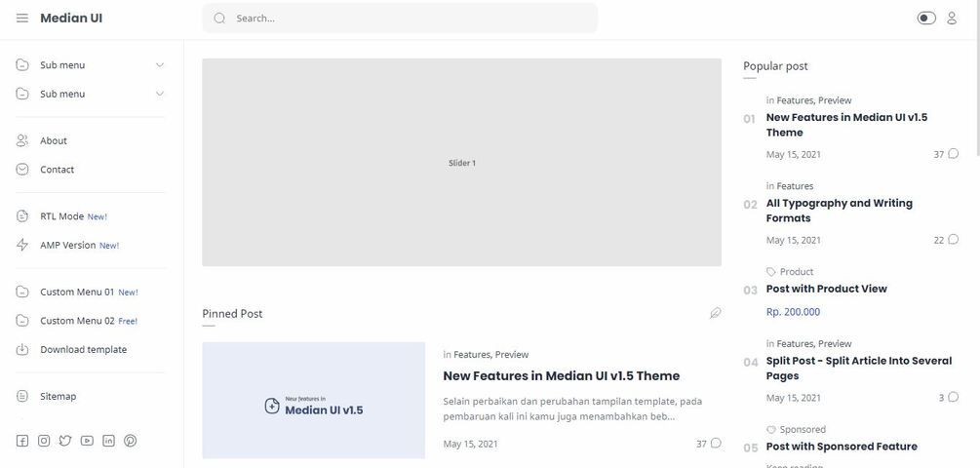Open the Median UI v1.5 post thumbnail
The image size is (980, 468).
click(314, 401)
